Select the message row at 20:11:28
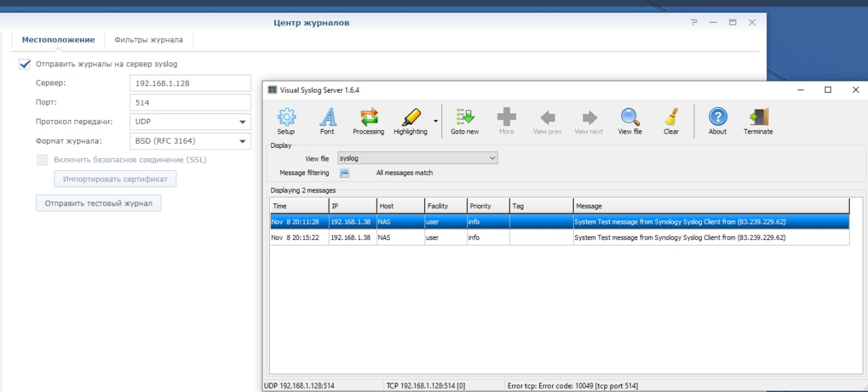868x392 pixels. click(x=559, y=222)
